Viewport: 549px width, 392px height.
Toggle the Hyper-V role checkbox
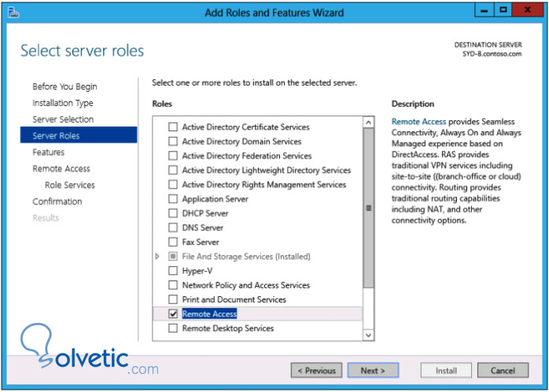point(173,270)
